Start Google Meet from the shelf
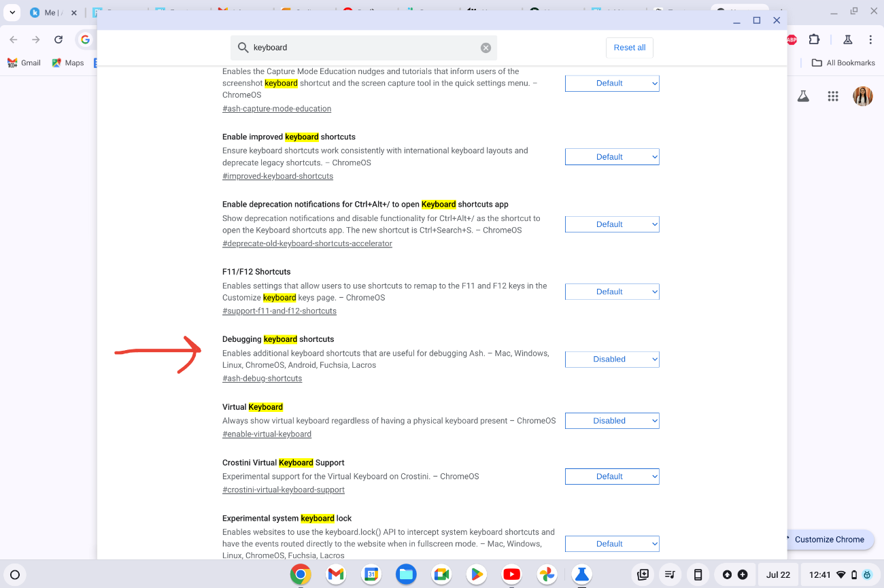884x588 pixels. tap(441, 574)
